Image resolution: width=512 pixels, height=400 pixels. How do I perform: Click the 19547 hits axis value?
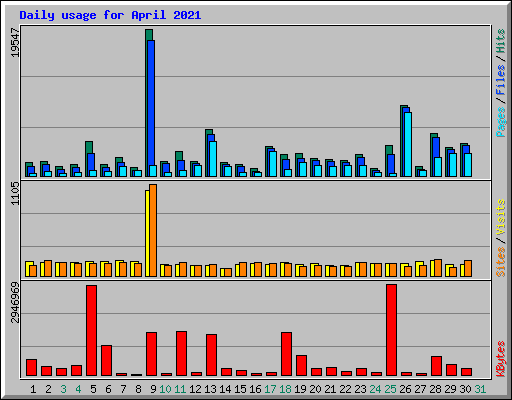pos(15,42)
